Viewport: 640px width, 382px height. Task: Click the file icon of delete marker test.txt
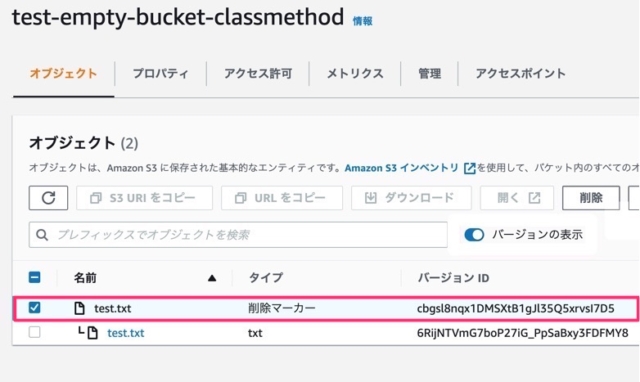click(79, 308)
